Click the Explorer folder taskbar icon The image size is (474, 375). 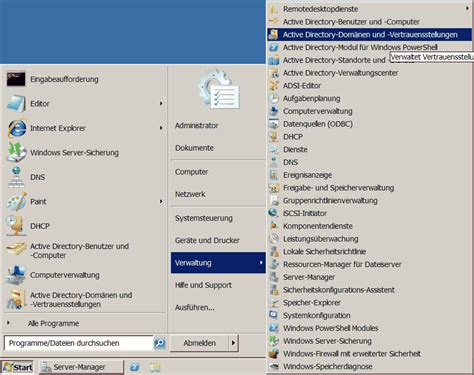155,367
